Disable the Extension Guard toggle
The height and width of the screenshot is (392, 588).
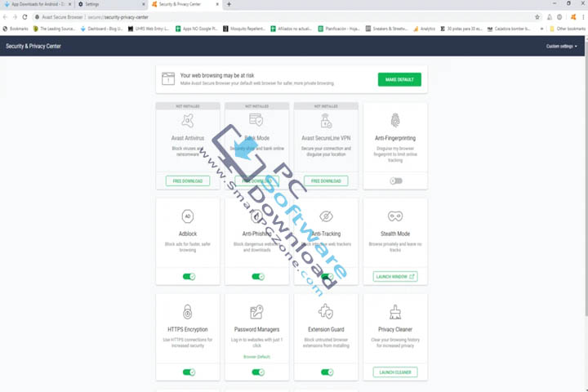[x=327, y=372]
